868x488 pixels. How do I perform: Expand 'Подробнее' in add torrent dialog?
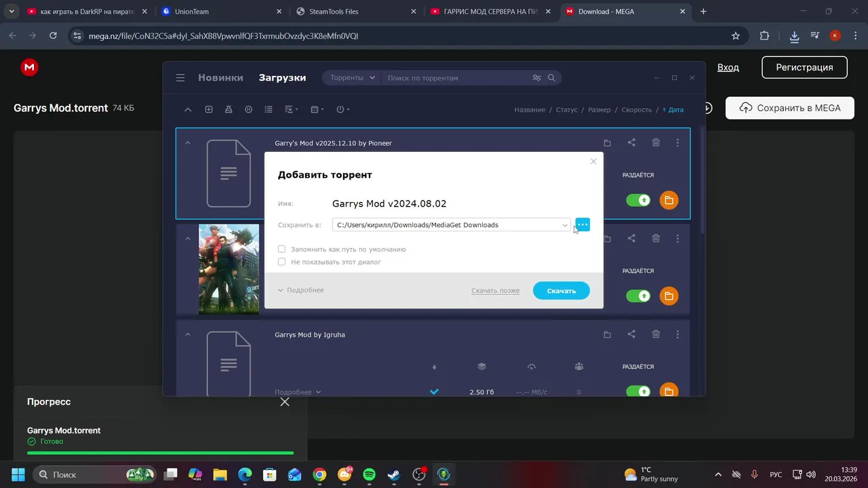pyautogui.click(x=301, y=290)
